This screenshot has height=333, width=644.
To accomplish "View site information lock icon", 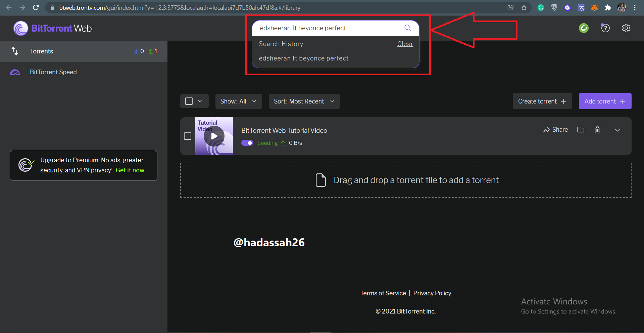I will pos(52,7).
